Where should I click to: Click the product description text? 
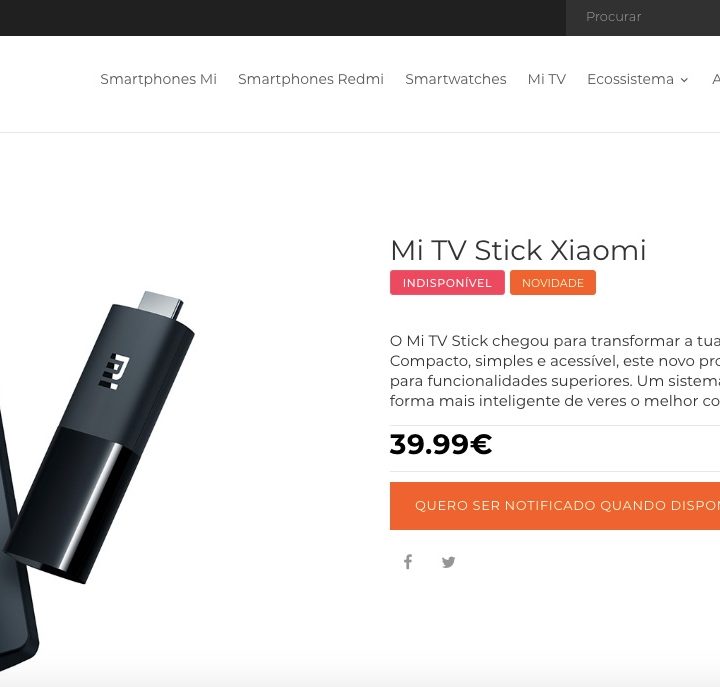[x=555, y=371]
